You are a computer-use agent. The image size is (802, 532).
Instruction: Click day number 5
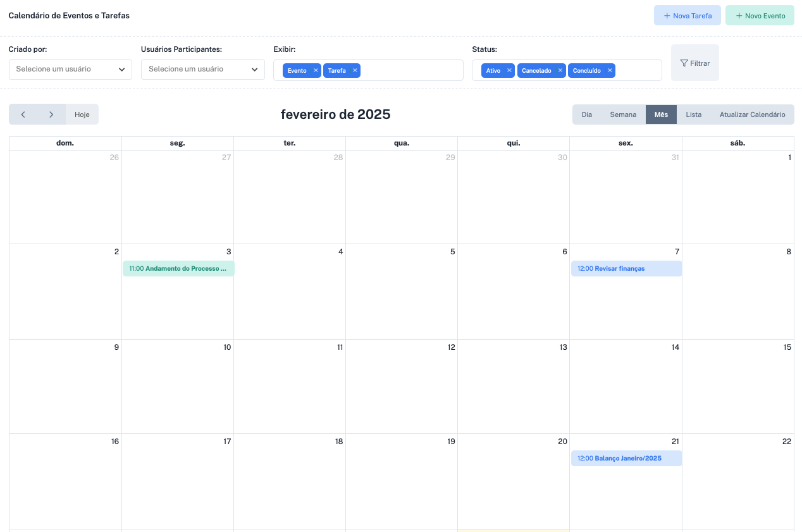point(453,252)
